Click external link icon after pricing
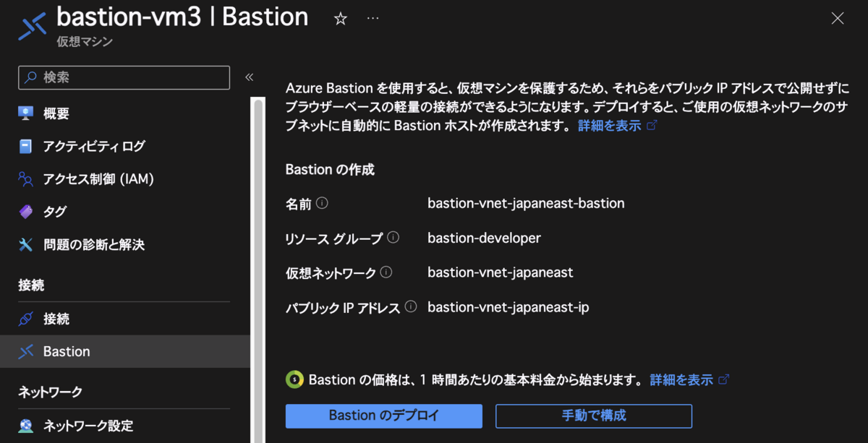 (x=723, y=379)
